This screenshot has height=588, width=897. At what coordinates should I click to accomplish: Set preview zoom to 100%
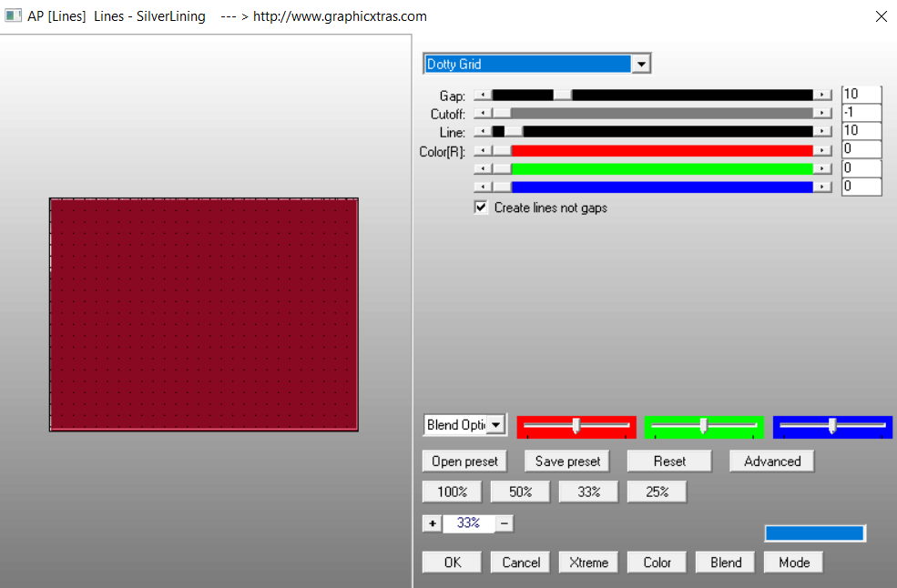(x=452, y=492)
